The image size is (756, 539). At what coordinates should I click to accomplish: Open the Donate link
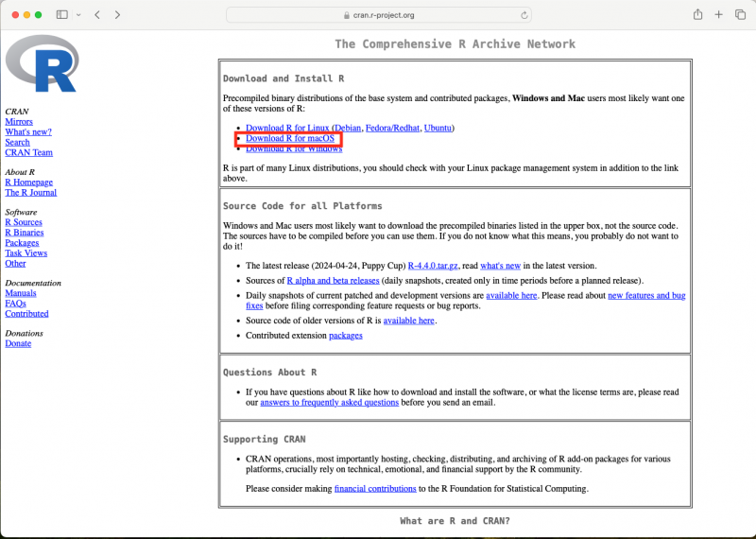(x=18, y=343)
